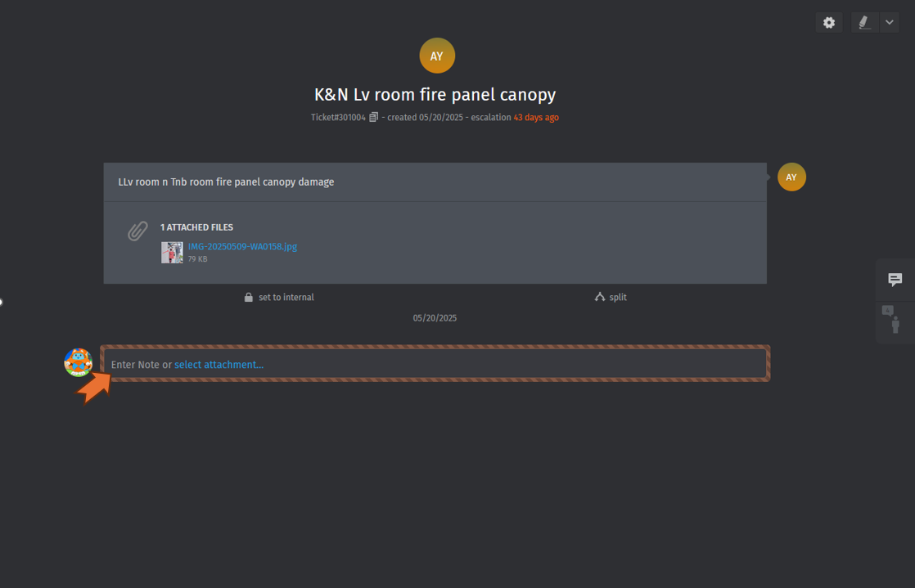
Task: Activate the highlighter marker tool
Action: 864,23
